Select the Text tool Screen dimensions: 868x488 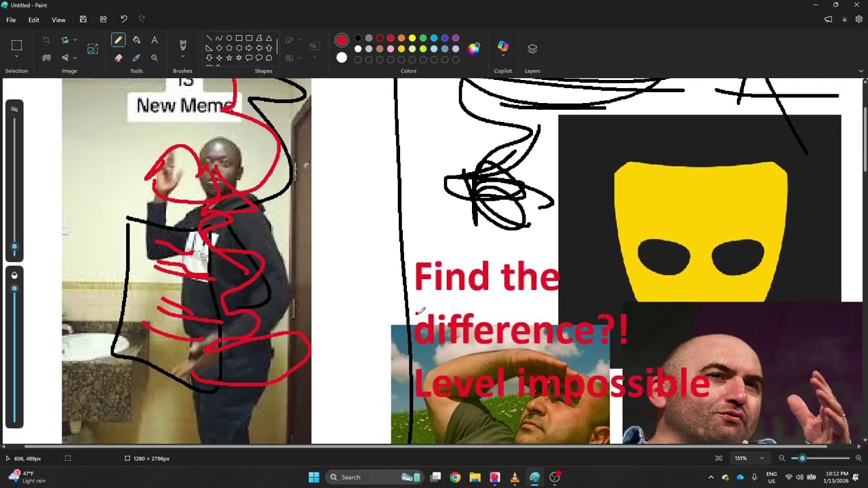click(x=155, y=41)
